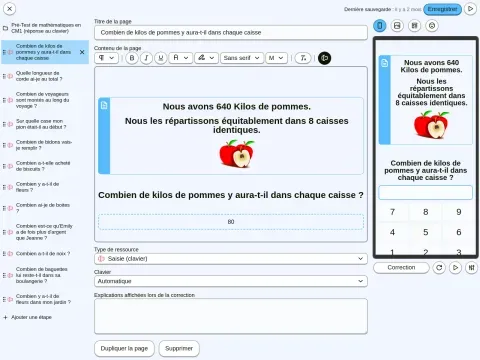Click keypad digit 5 in the preview

(426, 232)
